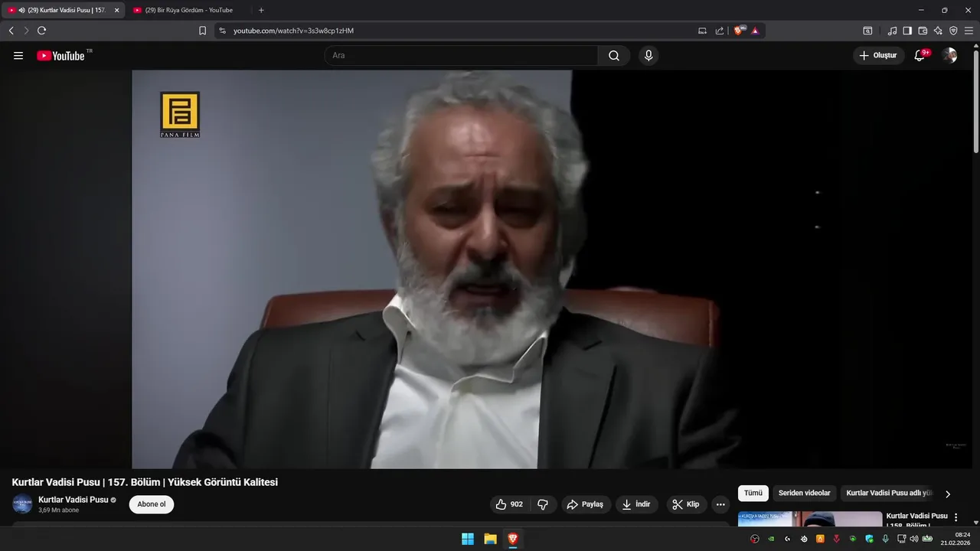Screen dimensions: 980x551
Task: Open the three-dot more actions menu under video
Action: 720,504
